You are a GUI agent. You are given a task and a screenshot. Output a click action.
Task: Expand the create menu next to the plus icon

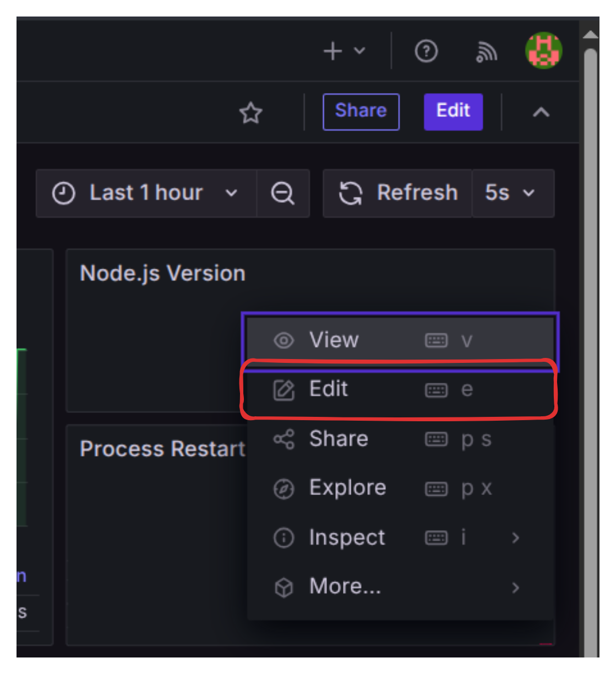[358, 51]
